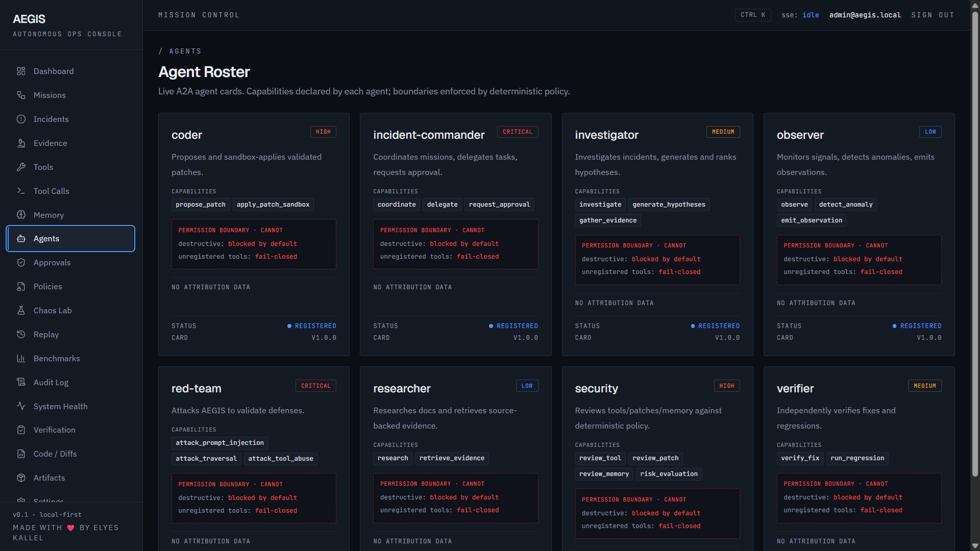Viewport: 980px width, 551px height.
Task: Navigate to Policies section
Action: (70, 287)
